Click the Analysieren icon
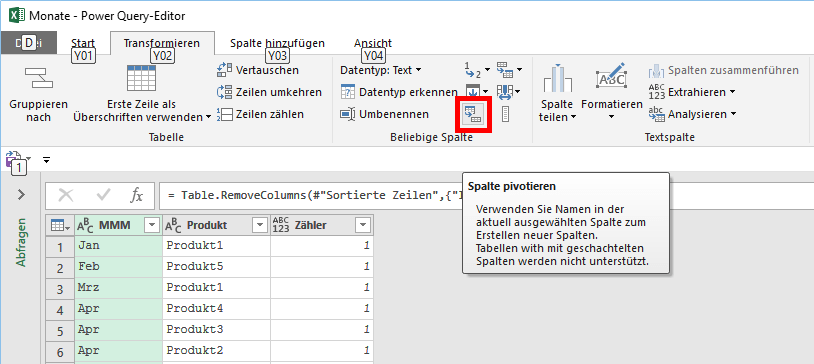Screen dimensions: 814x364 (x=656, y=114)
